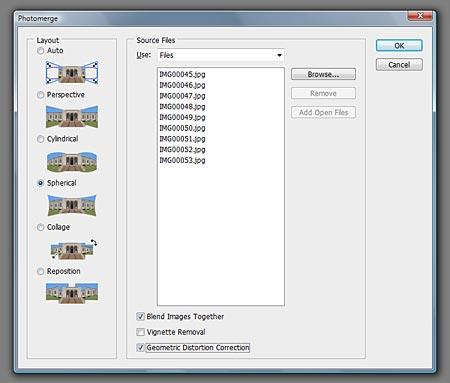This screenshot has width=450, height=383.
Task: Select the Cylindrical radio option
Action: tap(40, 139)
